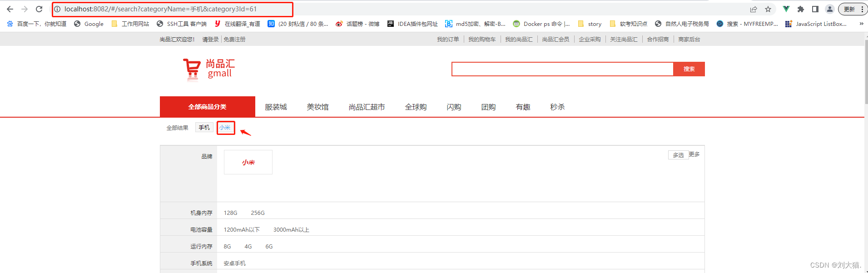Select 全球购 nav item

pos(416,107)
